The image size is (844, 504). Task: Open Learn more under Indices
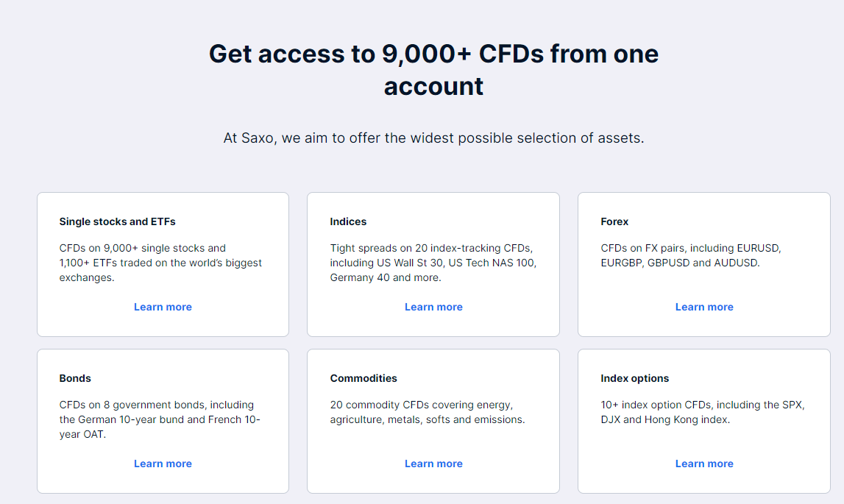click(x=433, y=307)
